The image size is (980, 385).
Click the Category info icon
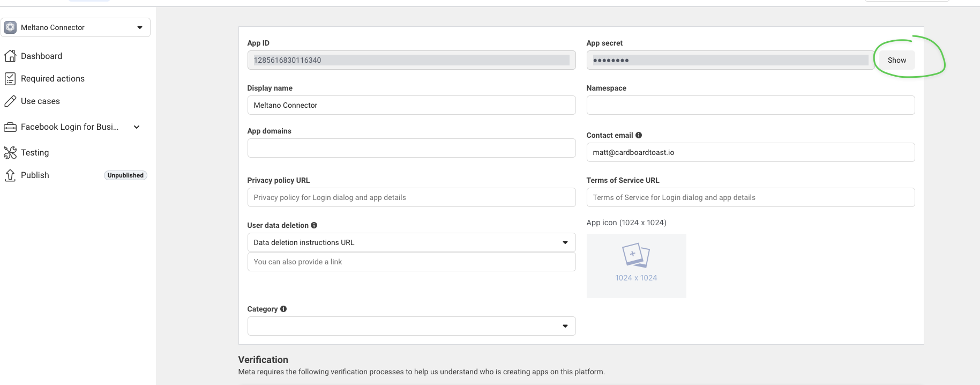pyautogui.click(x=283, y=309)
